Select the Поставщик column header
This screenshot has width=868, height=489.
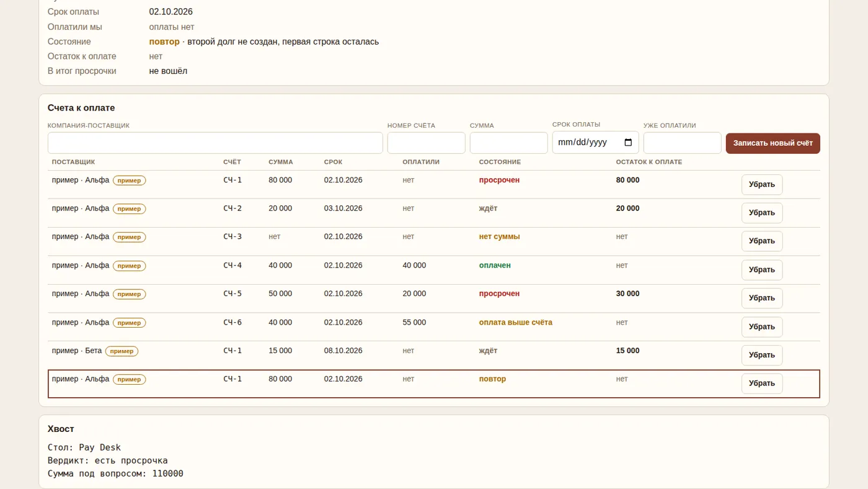point(73,162)
